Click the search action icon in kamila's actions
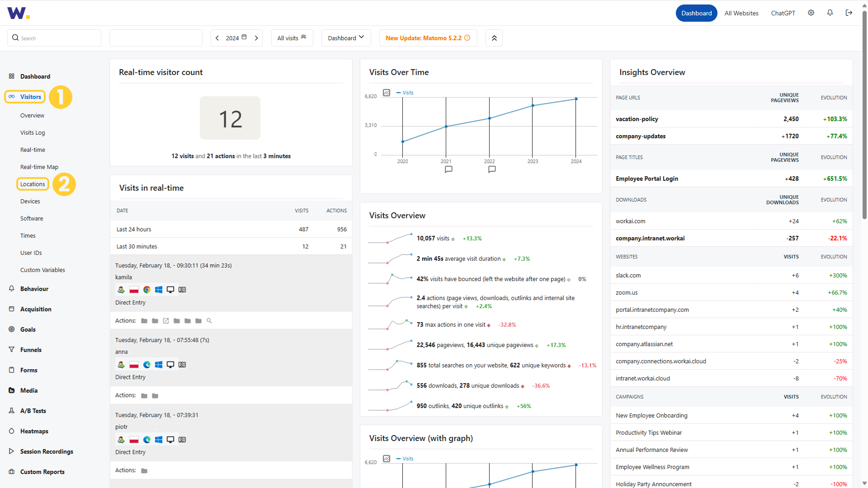This screenshot has height=488, width=868. click(209, 321)
